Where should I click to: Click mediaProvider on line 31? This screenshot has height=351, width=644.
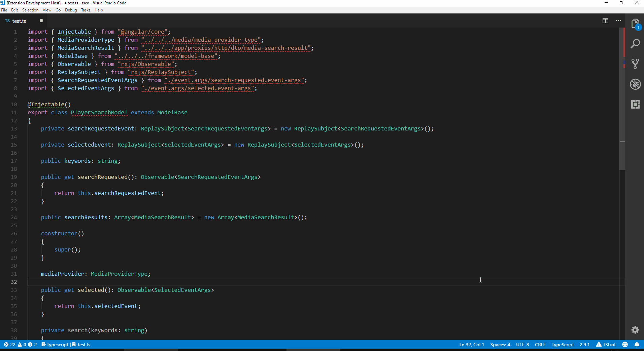pos(63,274)
